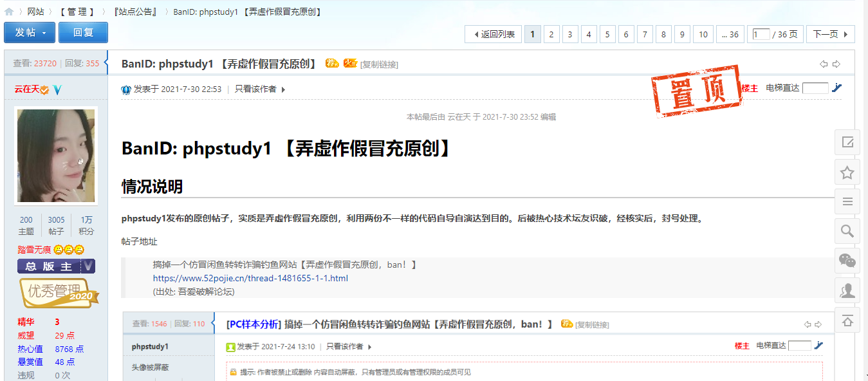Open 『站点公告』 in breadcrumb
This screenshot has height=381, width=868.
(x=136, y=12)
